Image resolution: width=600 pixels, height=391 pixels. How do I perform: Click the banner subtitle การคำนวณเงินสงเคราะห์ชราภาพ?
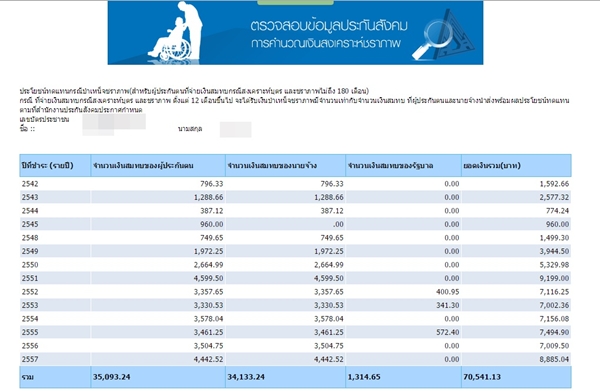[326, 43]
